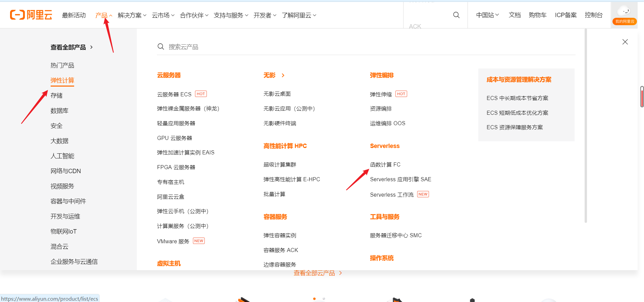Viewport: 644px width, 302px height.
Task: Click the Aliyun logo
Action: click(31, 15)
